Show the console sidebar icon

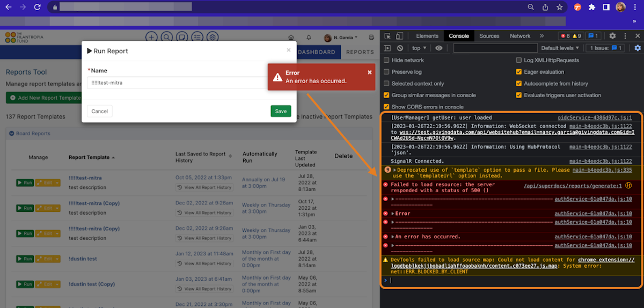pyautogui.click(x=387, y=48)
